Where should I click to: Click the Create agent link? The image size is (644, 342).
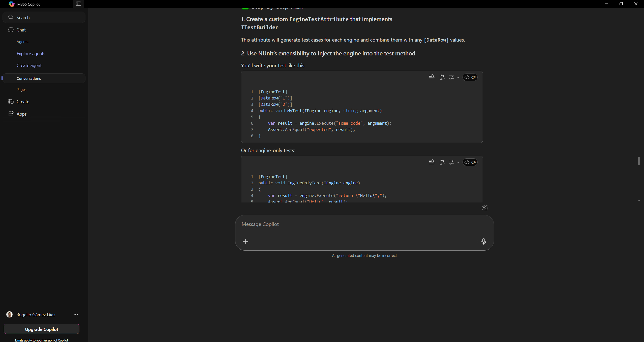(29, 65)
